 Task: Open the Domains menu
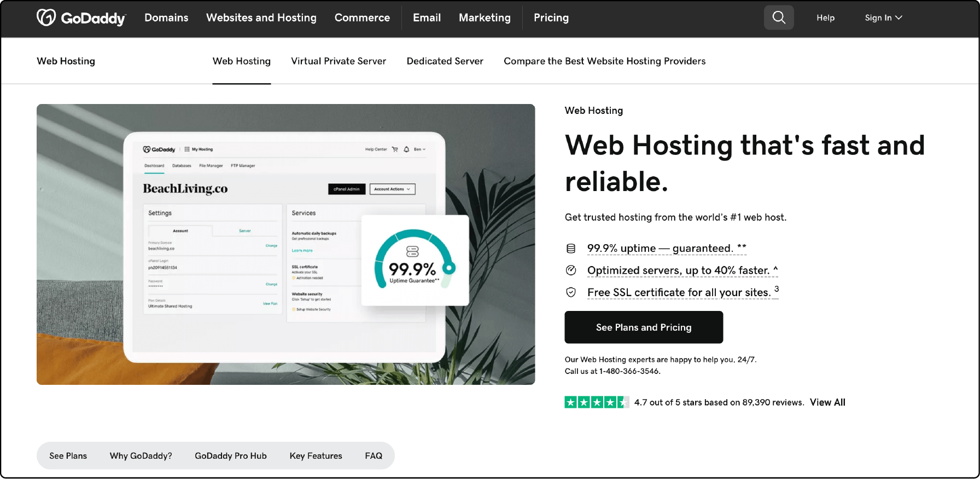(166, 18)
